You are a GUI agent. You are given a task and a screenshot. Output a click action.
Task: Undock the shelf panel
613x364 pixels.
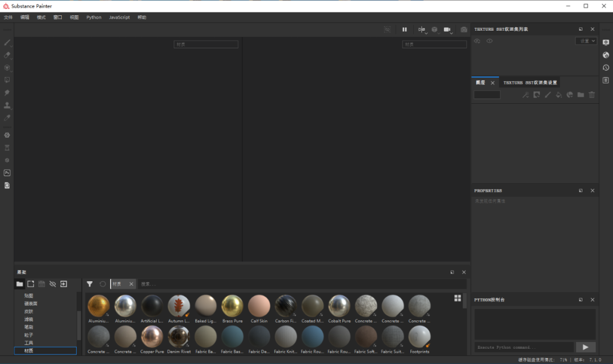point(452,272)
